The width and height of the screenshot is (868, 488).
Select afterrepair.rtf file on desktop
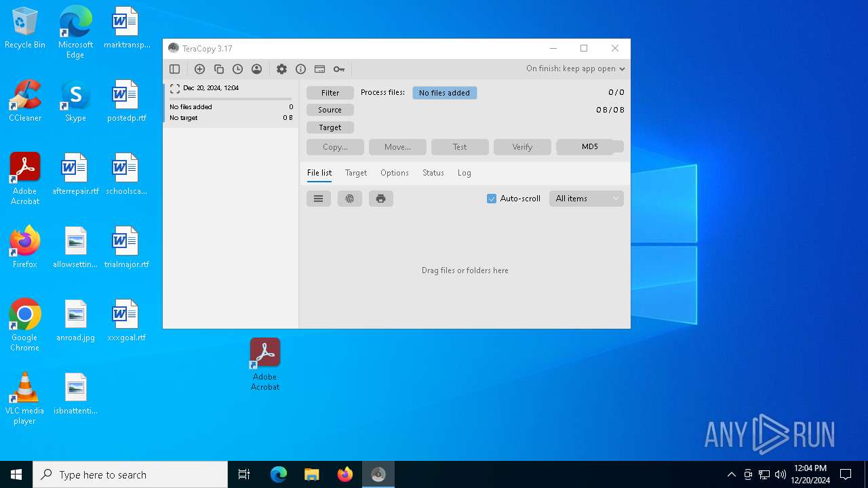tap(75, 174)
